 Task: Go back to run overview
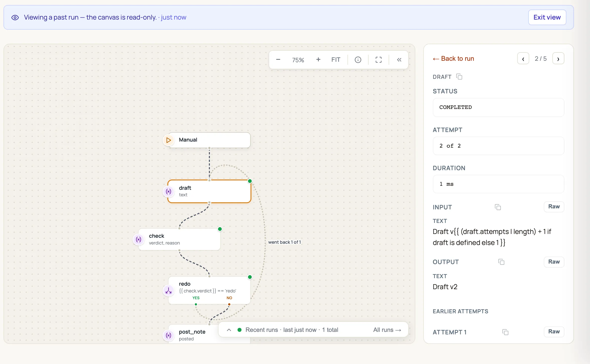click(x=453, y=58)
